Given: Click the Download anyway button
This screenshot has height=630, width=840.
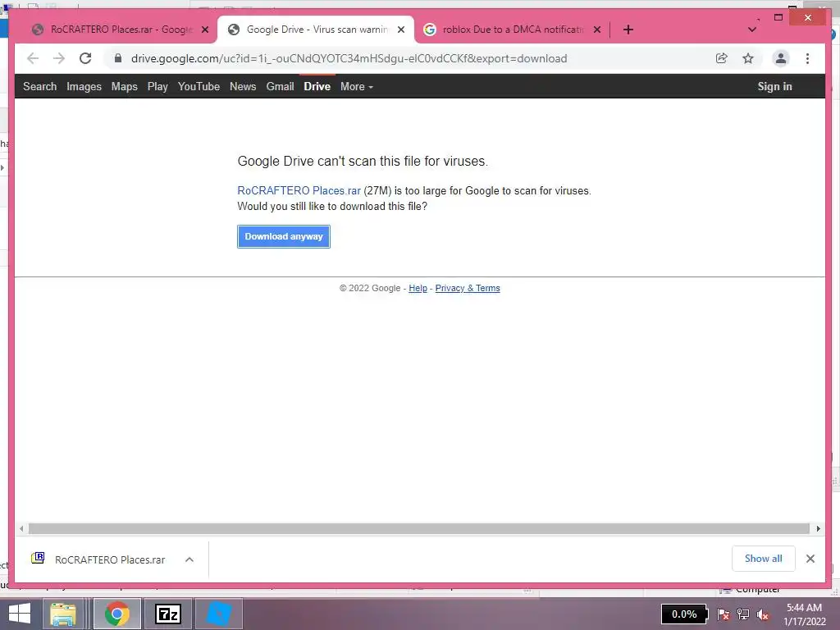Looking at the screenshot, I should point(284,236).
